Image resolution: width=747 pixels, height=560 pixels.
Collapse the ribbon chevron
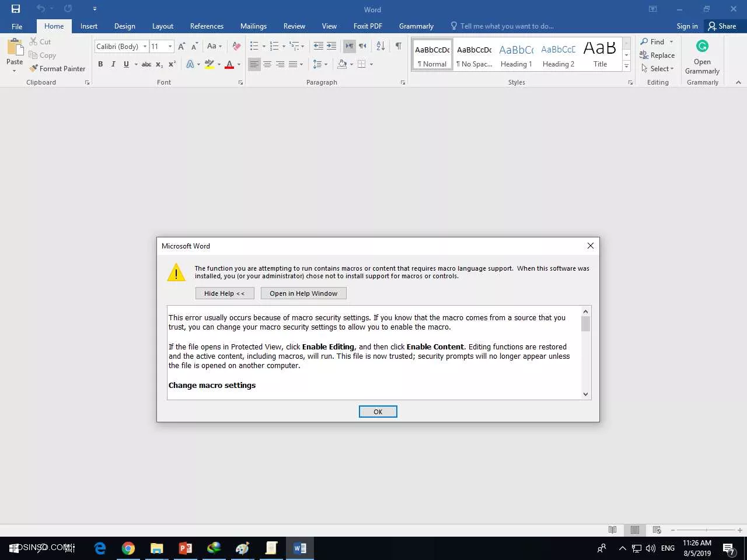738,82
